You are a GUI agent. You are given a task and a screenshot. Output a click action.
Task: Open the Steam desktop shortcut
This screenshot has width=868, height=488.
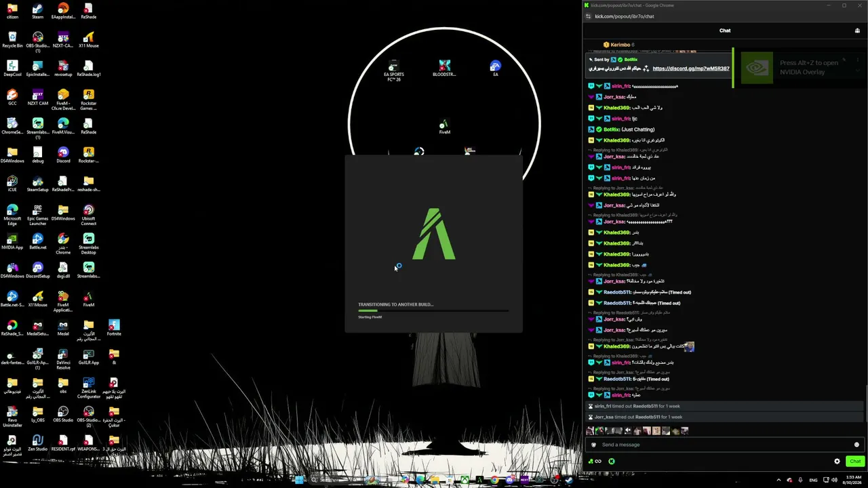(38, 12)
